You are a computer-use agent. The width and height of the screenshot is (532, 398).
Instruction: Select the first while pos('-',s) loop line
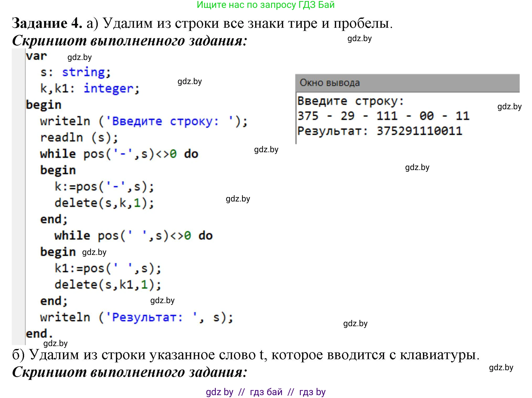(118, 154)
